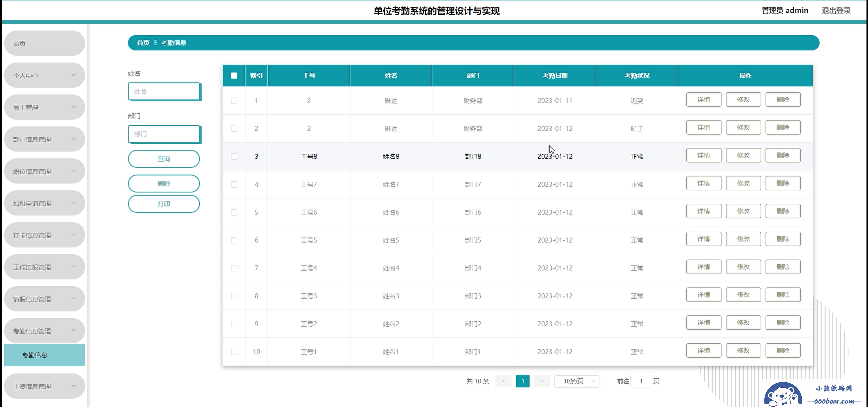The image size is (868, 407).
Task: Select page 1 in the pagination
Action: 522,381
